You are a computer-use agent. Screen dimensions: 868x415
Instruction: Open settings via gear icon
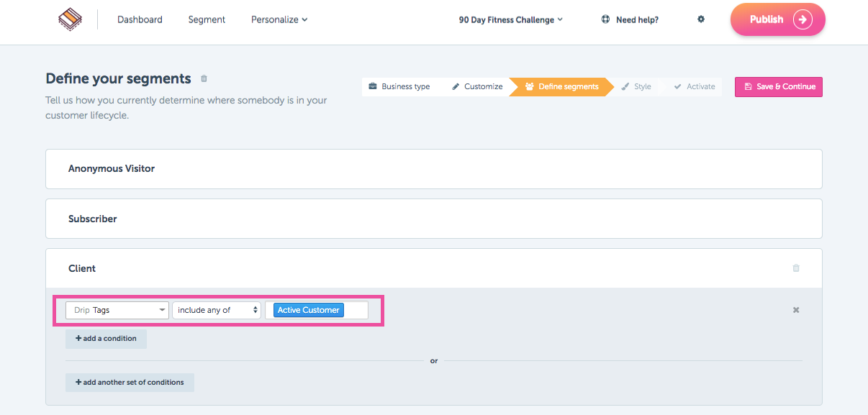tap(701, 19)
